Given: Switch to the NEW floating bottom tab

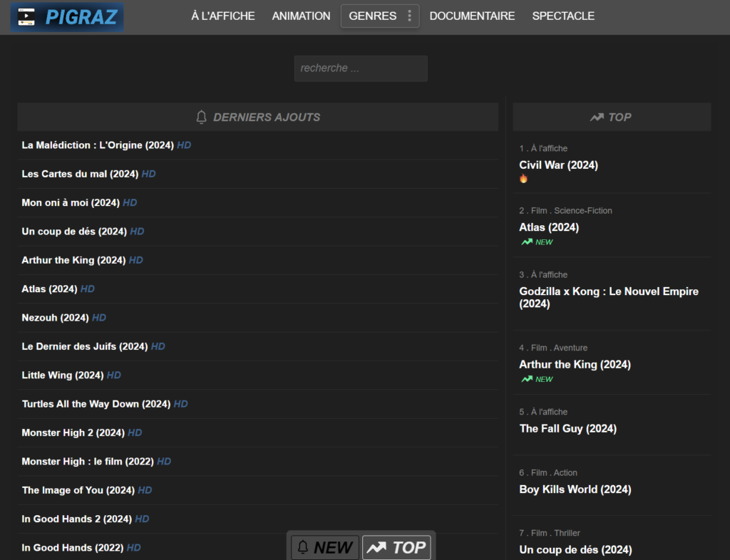Looking at the screenshot, I should pos(325,547).
